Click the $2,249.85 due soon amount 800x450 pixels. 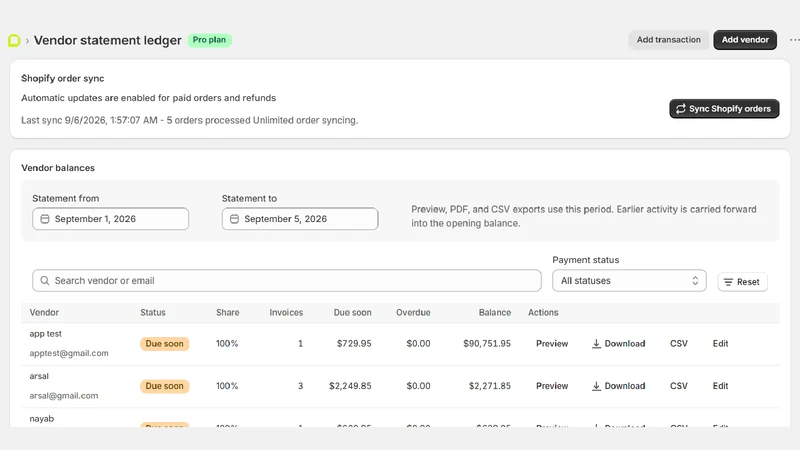[x=350, y=386]
